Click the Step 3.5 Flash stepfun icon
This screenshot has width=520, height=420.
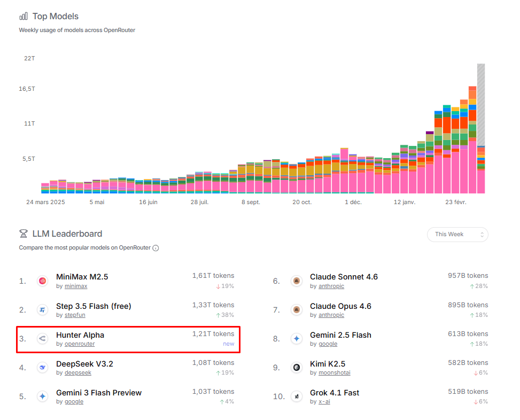pos(42,310)
